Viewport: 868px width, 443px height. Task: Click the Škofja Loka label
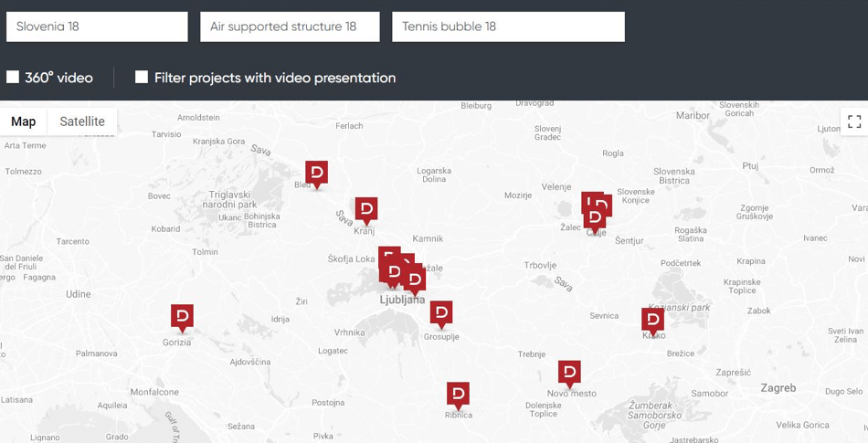point(351,258)
